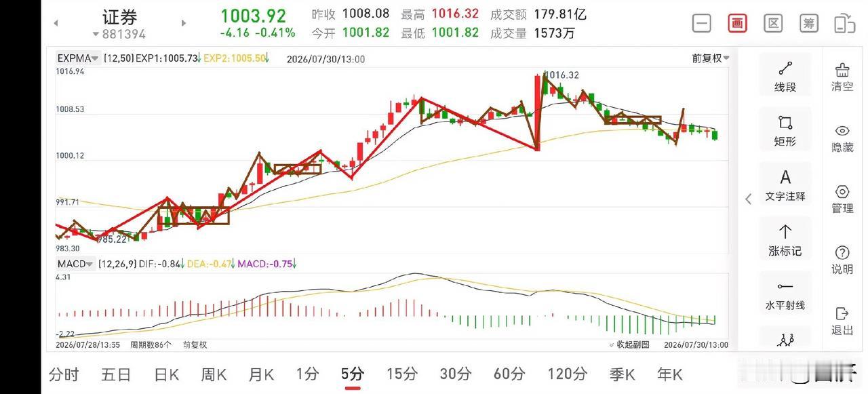
Task: Collapse the drawing tools panel chevron
Action: 749,199
